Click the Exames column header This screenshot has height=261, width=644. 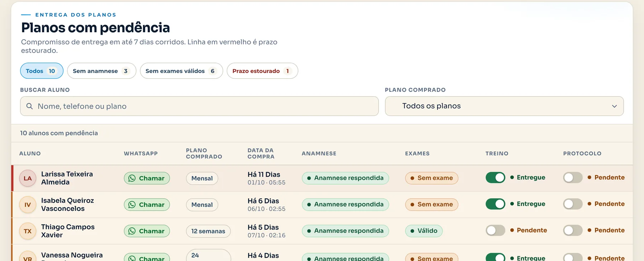[417, 154]
